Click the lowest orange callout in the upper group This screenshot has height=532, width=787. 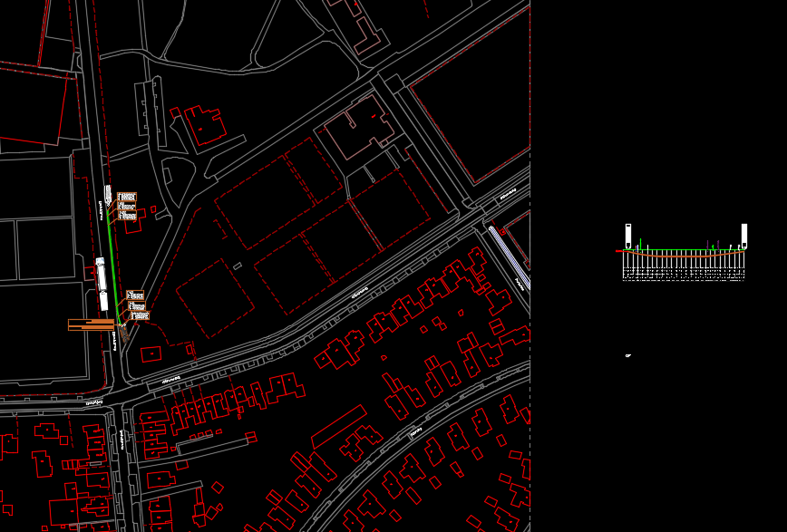pos(127,216)
